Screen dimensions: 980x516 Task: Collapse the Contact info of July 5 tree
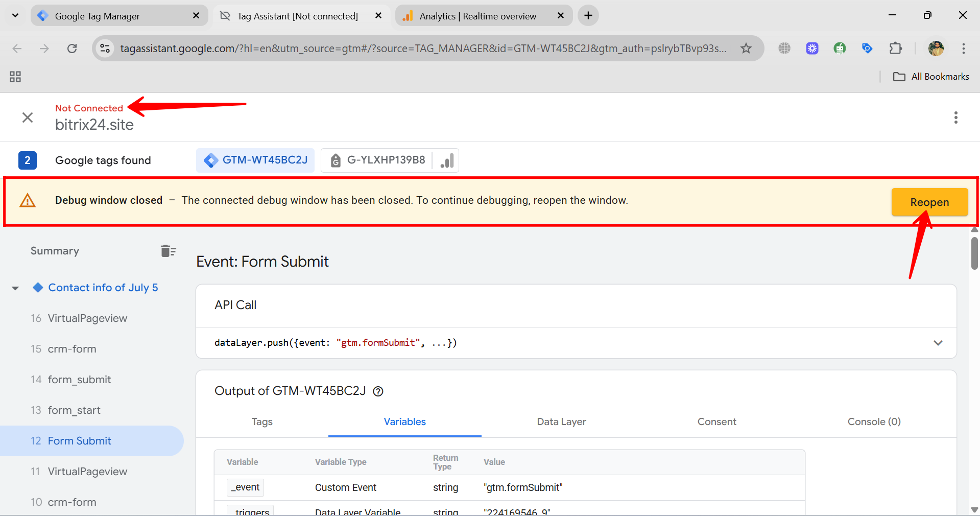pos(15,288)
